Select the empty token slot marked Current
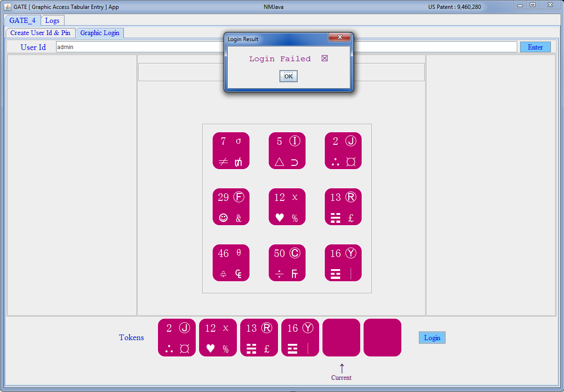Image resolution: width=564 pixels, height=392 pixels. click(341, 337)
